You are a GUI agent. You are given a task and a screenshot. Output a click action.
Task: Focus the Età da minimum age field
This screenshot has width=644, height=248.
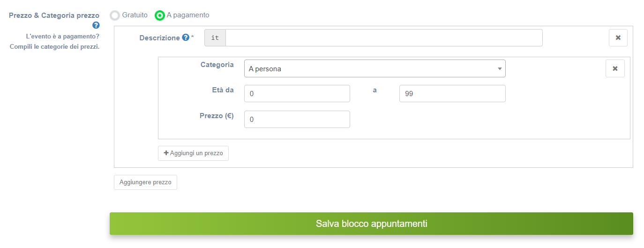click(297, 94)
